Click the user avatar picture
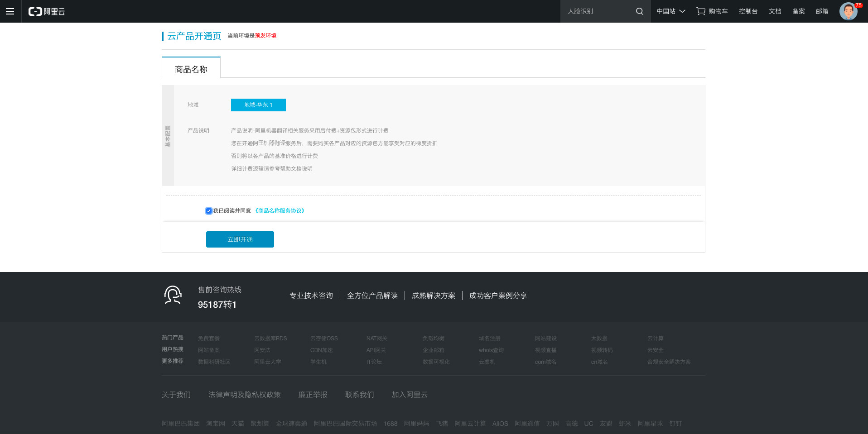Screen dimensions: 868x434 coord(848,11)
